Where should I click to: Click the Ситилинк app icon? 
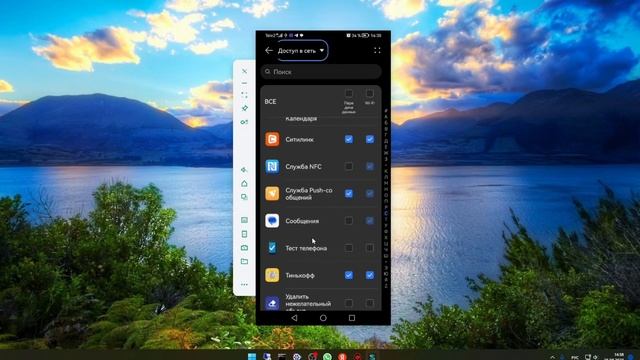pos(272,139)
